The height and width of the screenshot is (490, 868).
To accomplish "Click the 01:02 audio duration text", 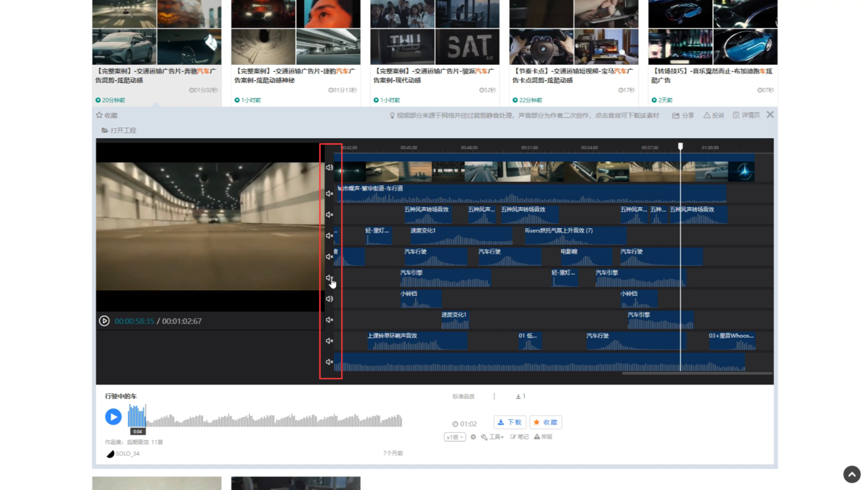I will pyautogui.click(x=465, y=424).
